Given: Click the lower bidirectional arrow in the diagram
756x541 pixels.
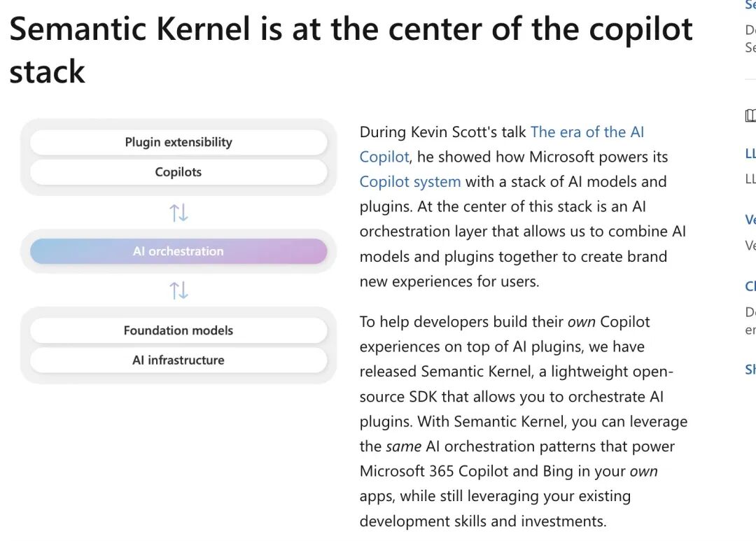Looking at the screenshot, I should click(x=178, y=290).
